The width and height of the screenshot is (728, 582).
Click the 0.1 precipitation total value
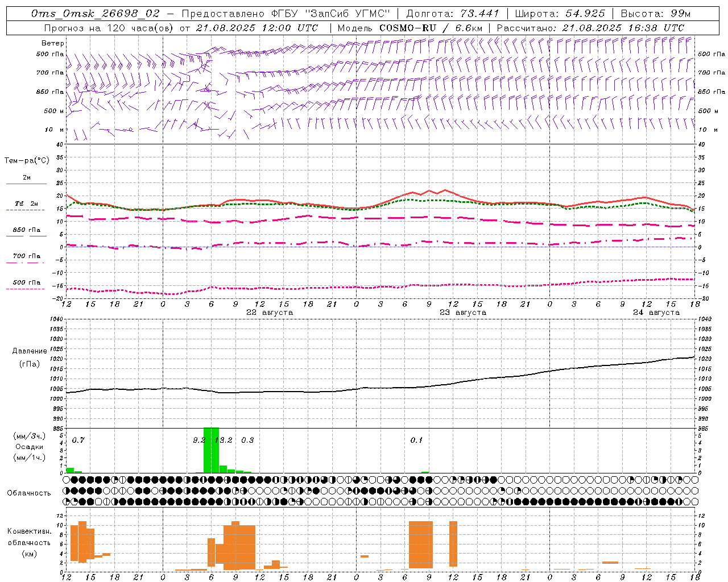pyautogui.click(x=416, y=440)
